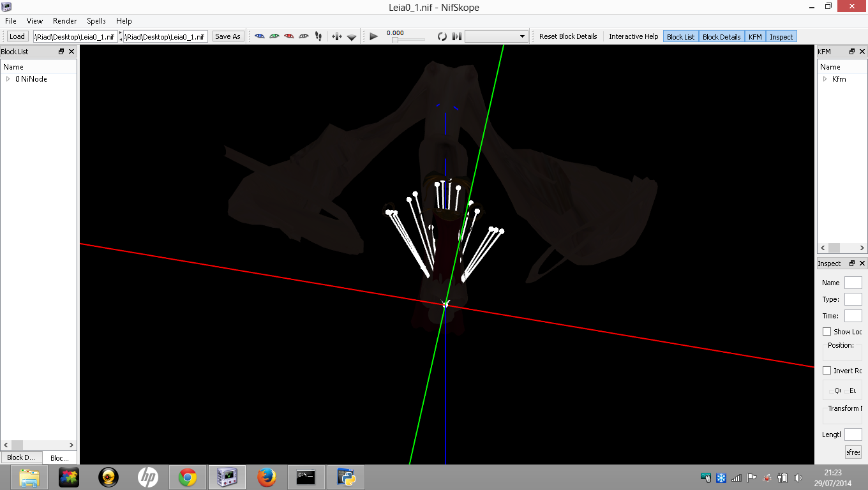Float the Block List panel
This screenshot has height=490, width=868.
[x=61, y=52]
